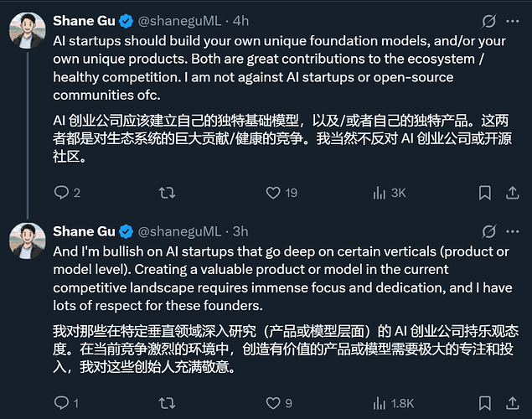Open @shaneguML handle on second tweet
Image resolution: width=532 pixels, height=419 pixels.
(x=179, y=232)
